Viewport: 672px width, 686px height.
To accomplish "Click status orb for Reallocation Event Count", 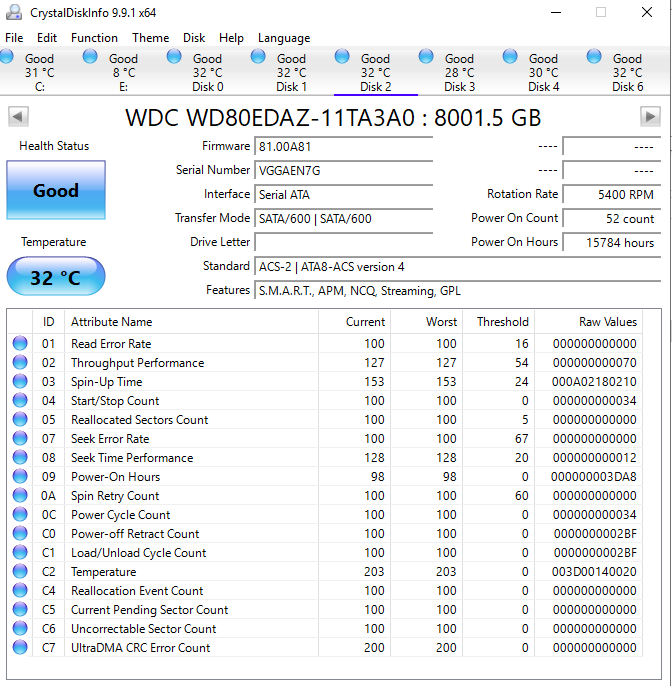I will [20, 591].
